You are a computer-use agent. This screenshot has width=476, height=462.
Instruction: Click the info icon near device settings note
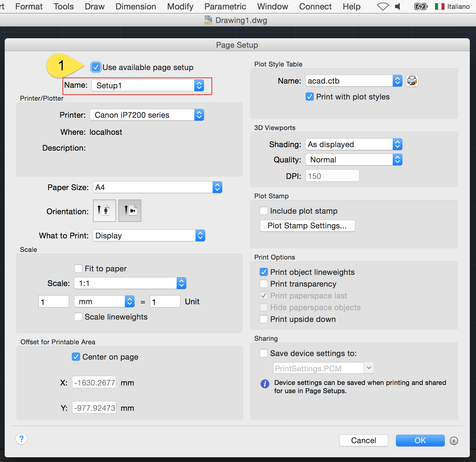coord(264,384)
